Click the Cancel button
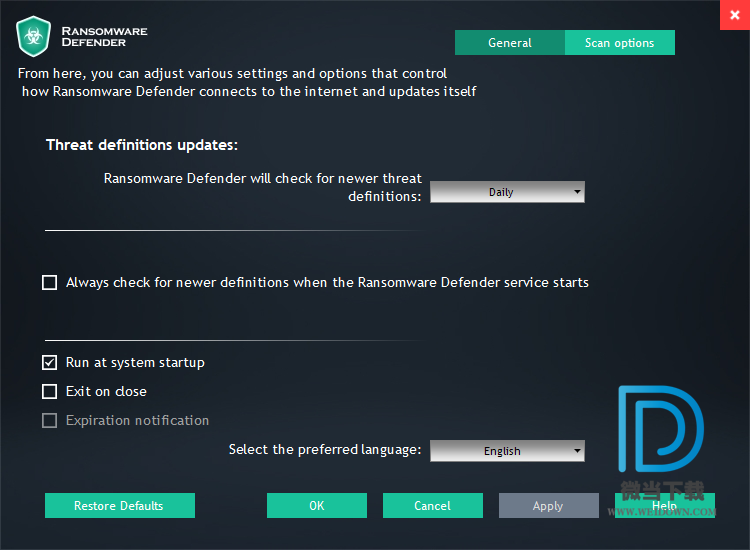 click(x=432, y=506)
